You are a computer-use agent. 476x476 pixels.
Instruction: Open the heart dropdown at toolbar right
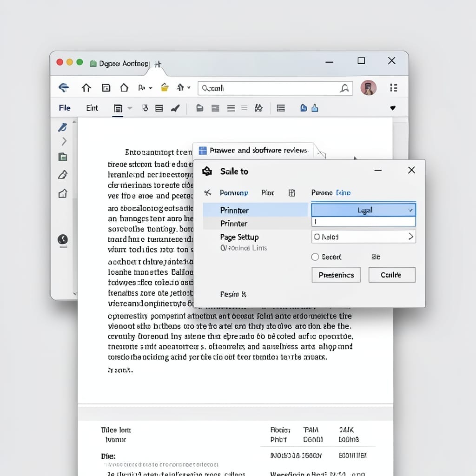tap(393, 108)
